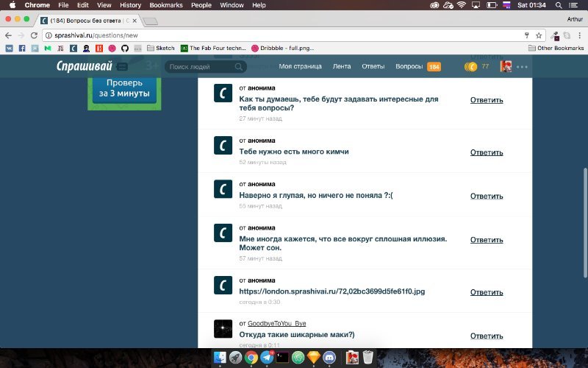The width and height of the screenshot is (588, 368).
Task: Answer the question about интересные вопросы
Action: pyautogui.click(x=487, y=100)
